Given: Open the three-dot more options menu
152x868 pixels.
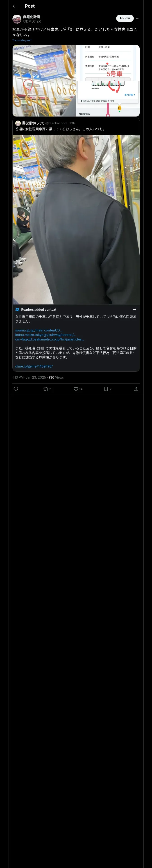Looking at the screenshot, I should (138, 18).
